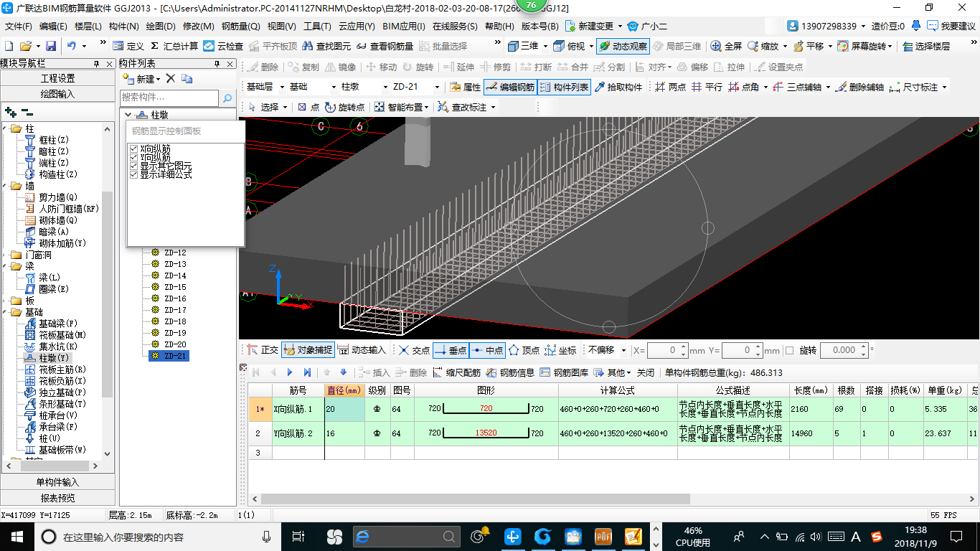Toggle 构件列表 component list panel
The image size is (980, 551).
click(564, 88)
